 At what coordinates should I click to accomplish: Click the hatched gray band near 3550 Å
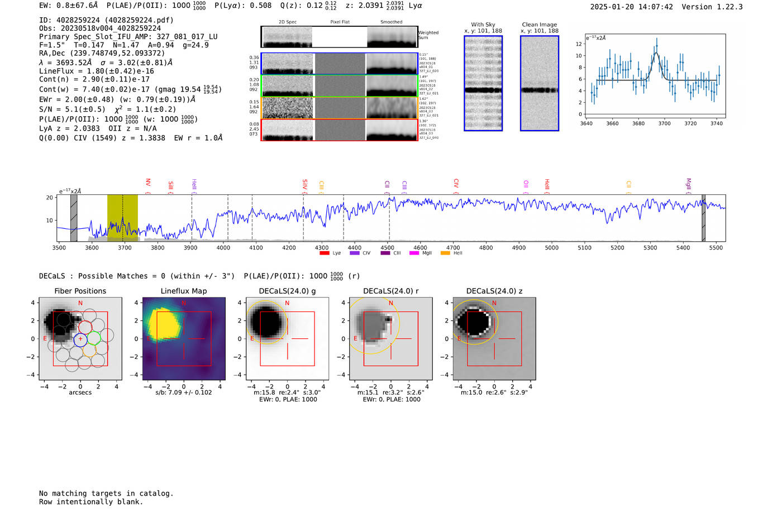pyautogui.click(x=74, y=218)
